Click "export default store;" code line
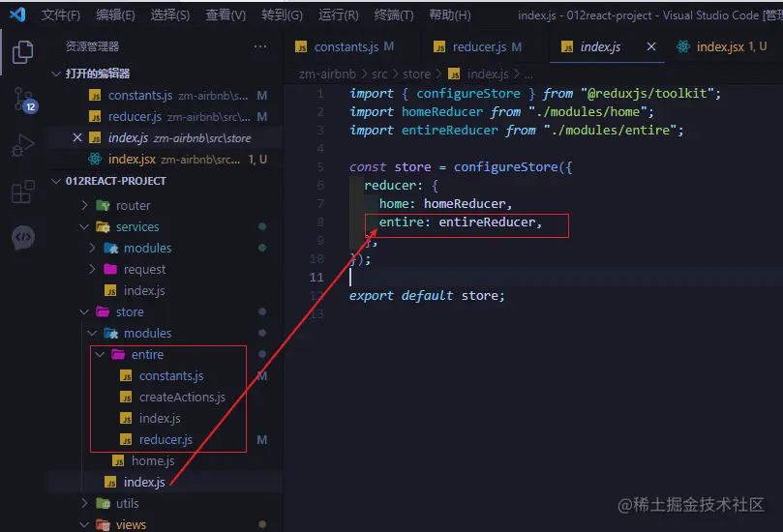Screen dimensions: 783x532 point(427,295)
